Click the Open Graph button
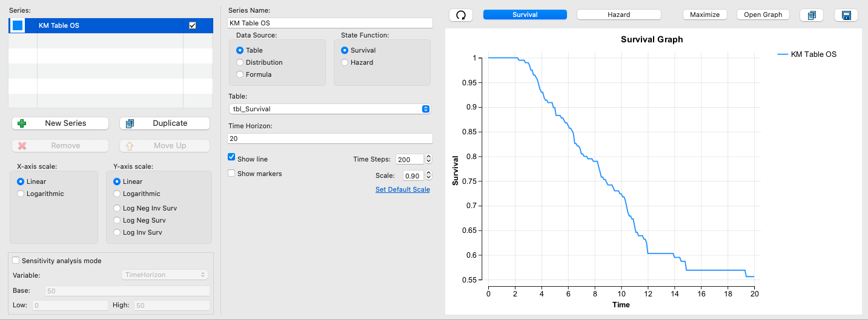The height and width of the screenshot is (320, 868). pyautogui.click(x=763, y=15)
